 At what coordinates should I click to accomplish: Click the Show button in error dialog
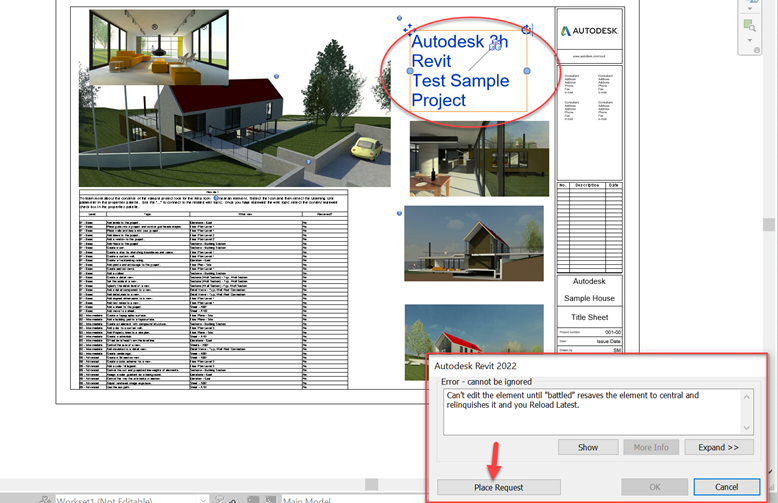[588, 447]
